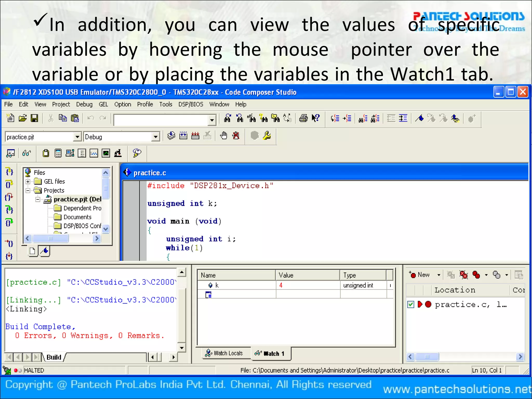Collapse the Projects tree node
Image resolution: width=532 pixels, height=399 pixels.
point(28,190)
